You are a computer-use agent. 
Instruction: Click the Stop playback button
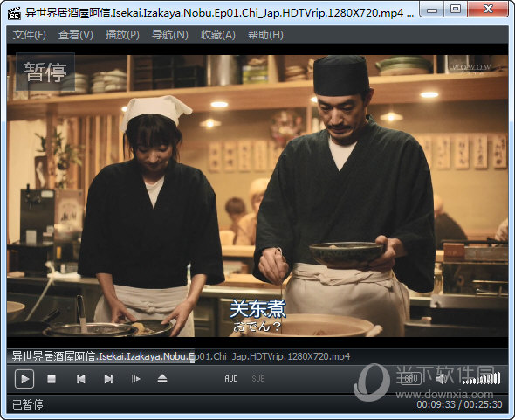point(51,379)
